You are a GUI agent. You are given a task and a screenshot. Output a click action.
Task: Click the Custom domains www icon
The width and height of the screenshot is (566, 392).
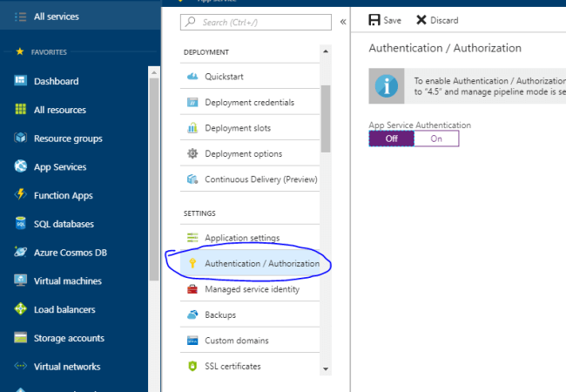[192, 341]
